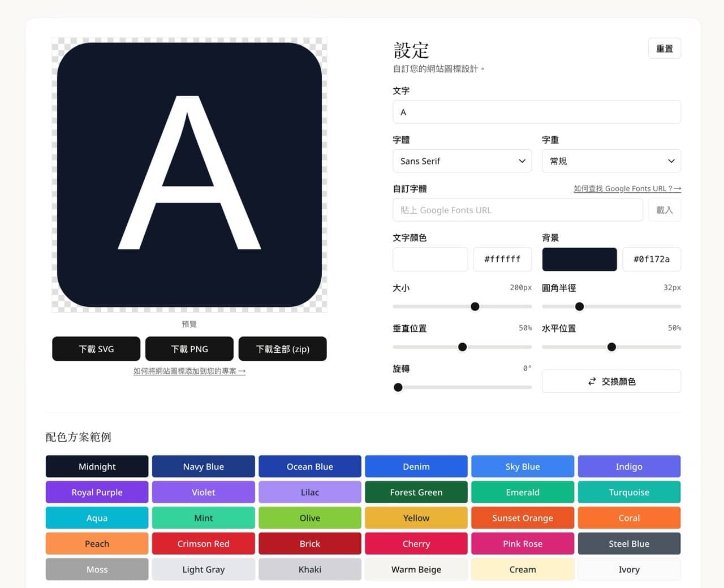The width and height of the screenshot is (724, 588).
Task: Open the Google Fonts URL help link
Action: (627, 189)
